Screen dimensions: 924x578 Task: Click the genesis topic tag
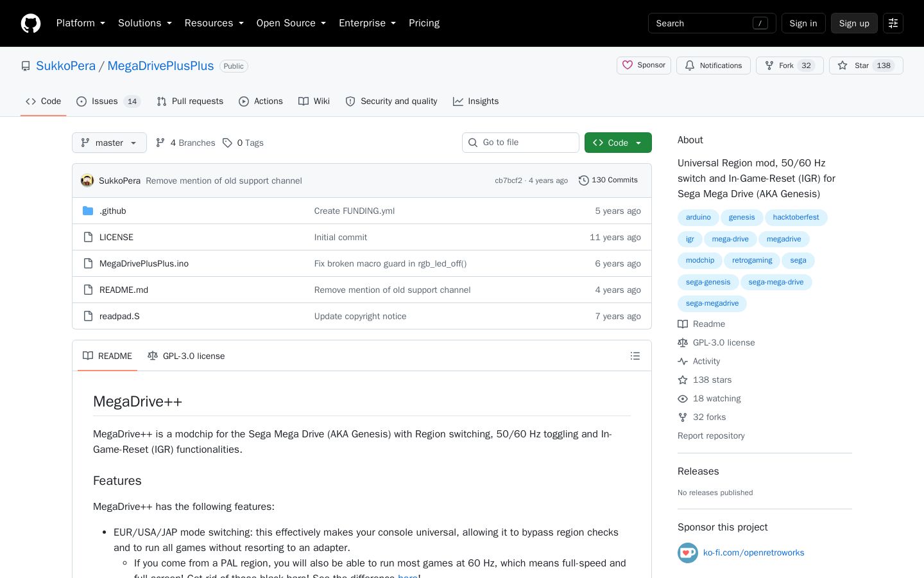[742, 218]
